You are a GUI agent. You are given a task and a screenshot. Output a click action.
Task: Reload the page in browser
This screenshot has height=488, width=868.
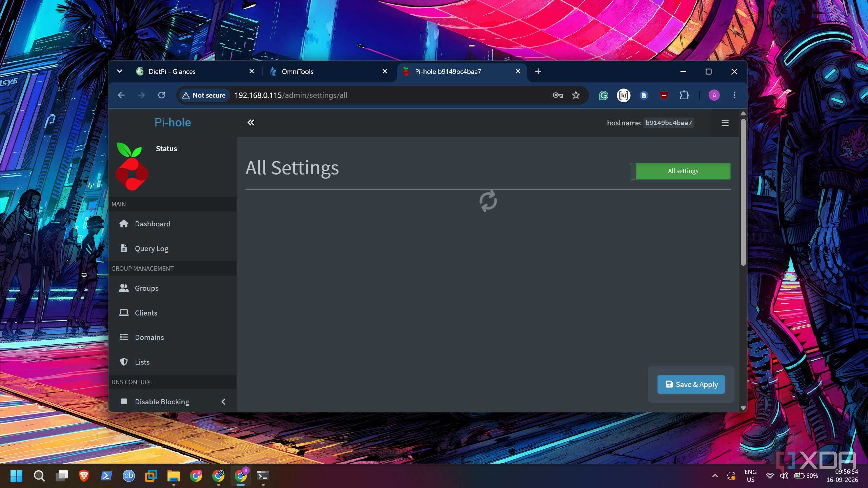click(x=162, y=95)
